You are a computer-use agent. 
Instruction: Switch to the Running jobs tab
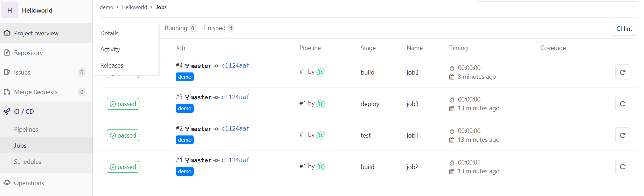click(x=180, y=28)
